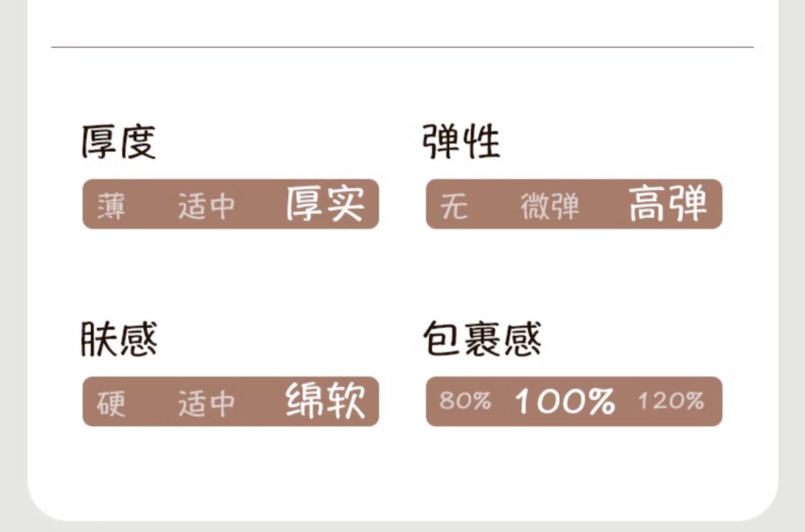This screenshot has height=532, width=805.
Task: Click the 肤感 heading
Action: tap(119, 339)
